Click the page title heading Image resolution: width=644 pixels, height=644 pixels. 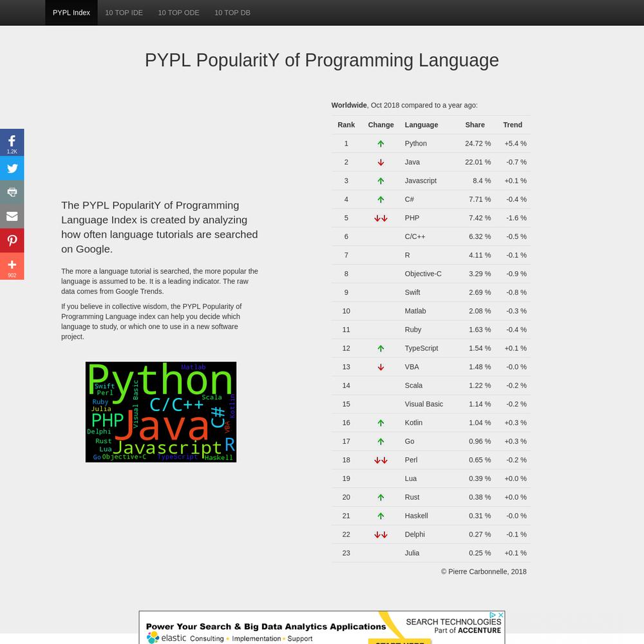(321, 61)
